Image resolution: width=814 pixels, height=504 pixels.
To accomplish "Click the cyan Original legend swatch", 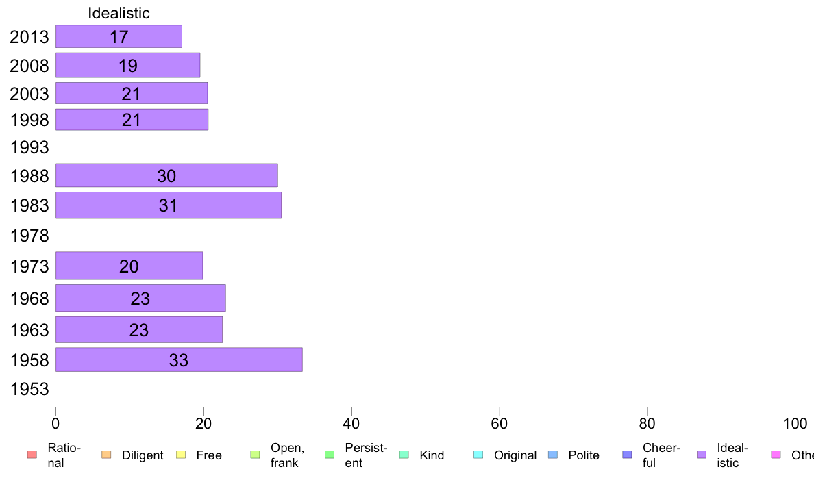I will pyautogui.click(x=479, y=455).
